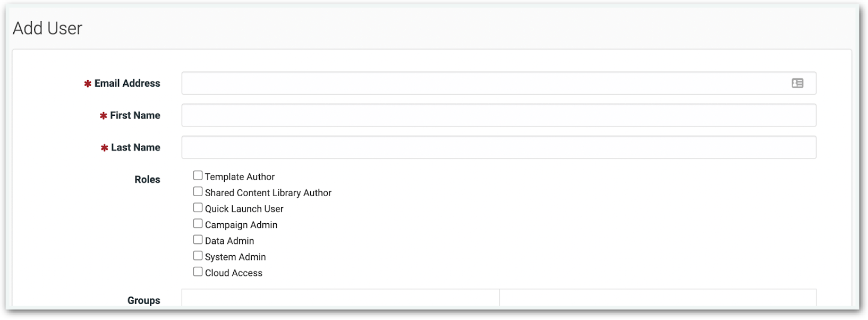
Task: Enable the Shared Content Library Author checkbox
Action: click(x=198, y=191)
